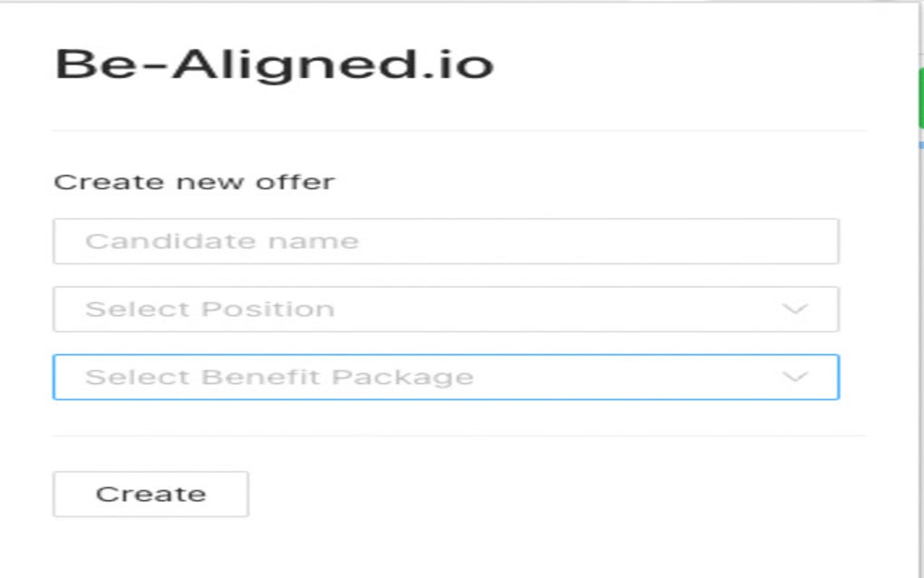Viewport: 924px width, 578px height.
Task: Expand the Benefit Package chevron arrow
Action: [x=794, y=378]
